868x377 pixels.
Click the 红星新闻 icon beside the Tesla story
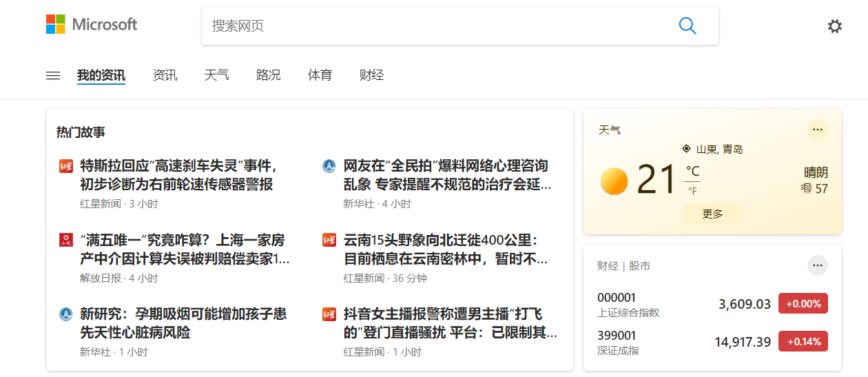[x=66, y=166]
